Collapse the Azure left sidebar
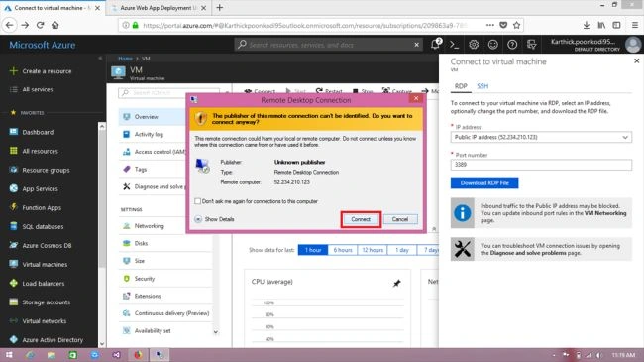Image resolution: width=644 pixels, height=362 pixels. [x=100, y=59]
